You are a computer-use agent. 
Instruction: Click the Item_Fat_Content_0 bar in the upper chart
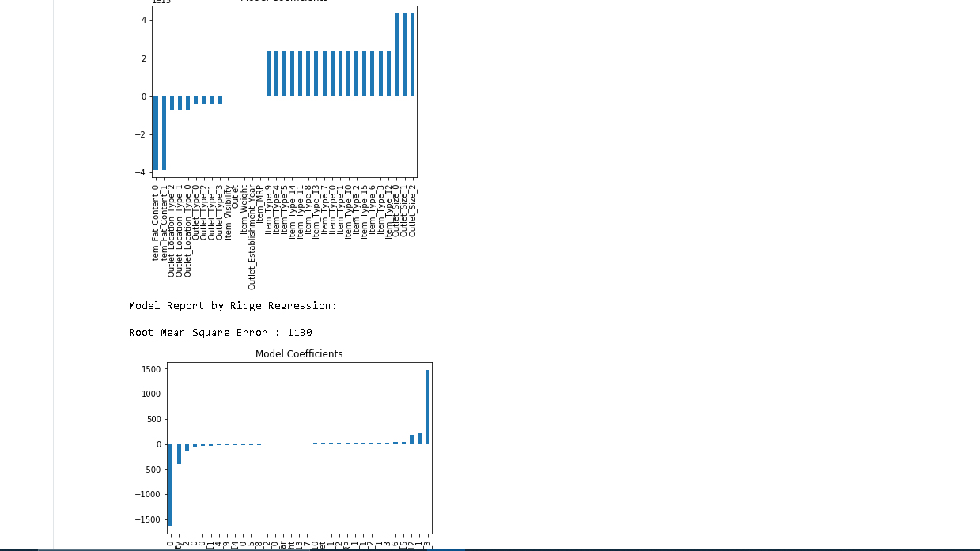click(156, 133)
